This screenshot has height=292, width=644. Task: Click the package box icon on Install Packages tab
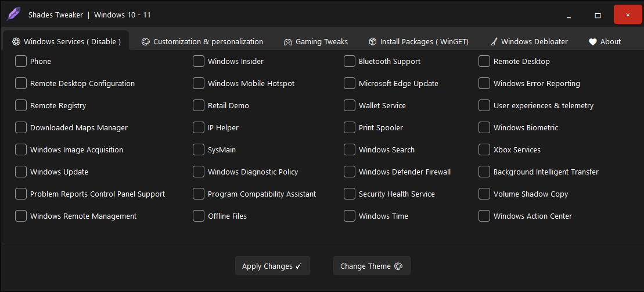372,41
